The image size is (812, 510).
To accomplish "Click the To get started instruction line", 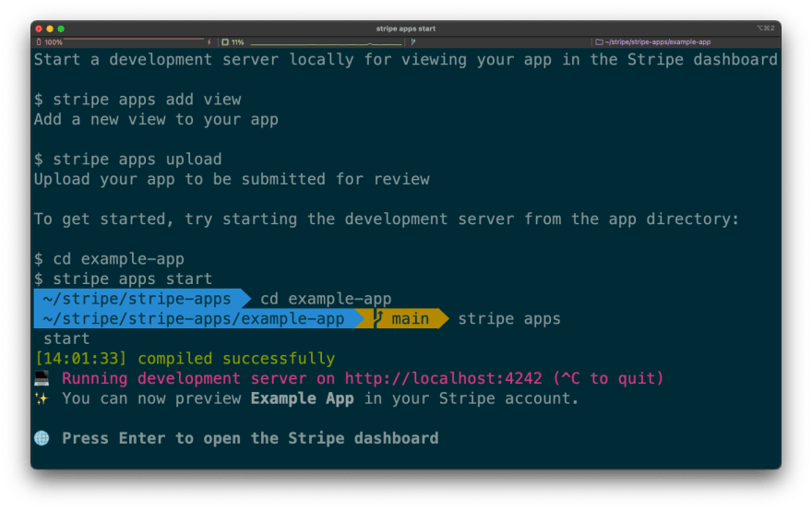I will (387, 219).
